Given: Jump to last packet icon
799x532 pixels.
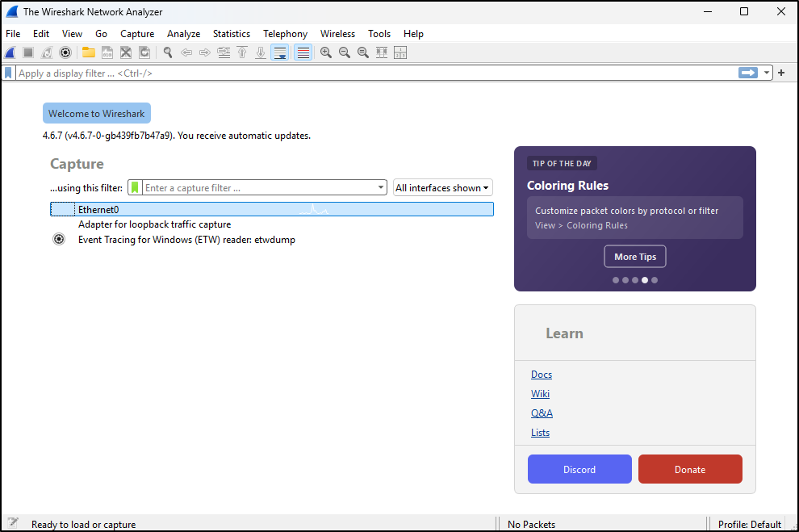Looking at the screenshot, I should tap(261, 52).
